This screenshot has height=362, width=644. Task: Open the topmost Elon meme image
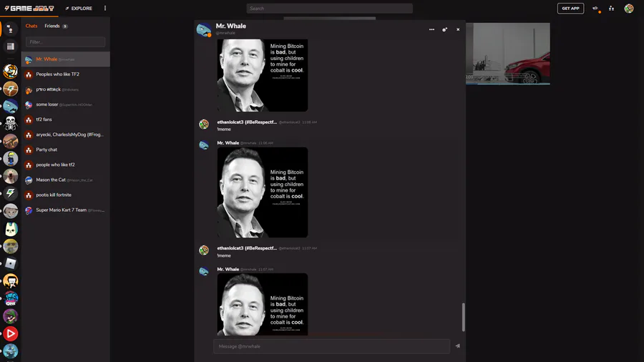(x=263, y=75)
